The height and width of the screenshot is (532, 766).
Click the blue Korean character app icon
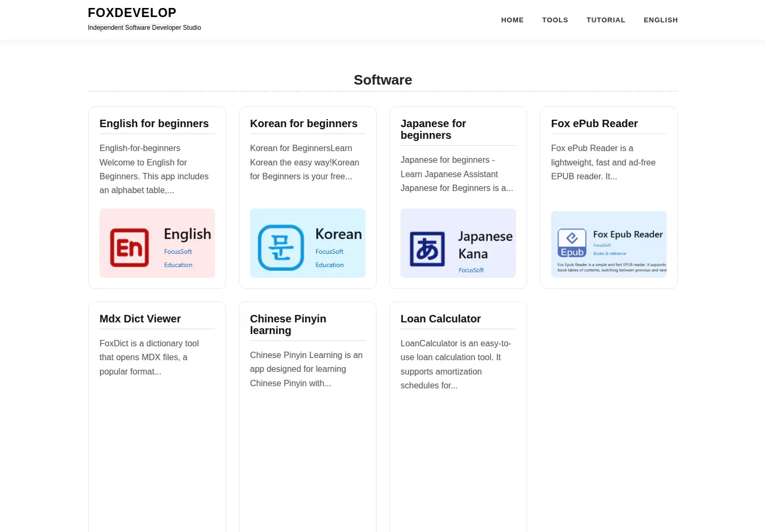coord(281,247)
